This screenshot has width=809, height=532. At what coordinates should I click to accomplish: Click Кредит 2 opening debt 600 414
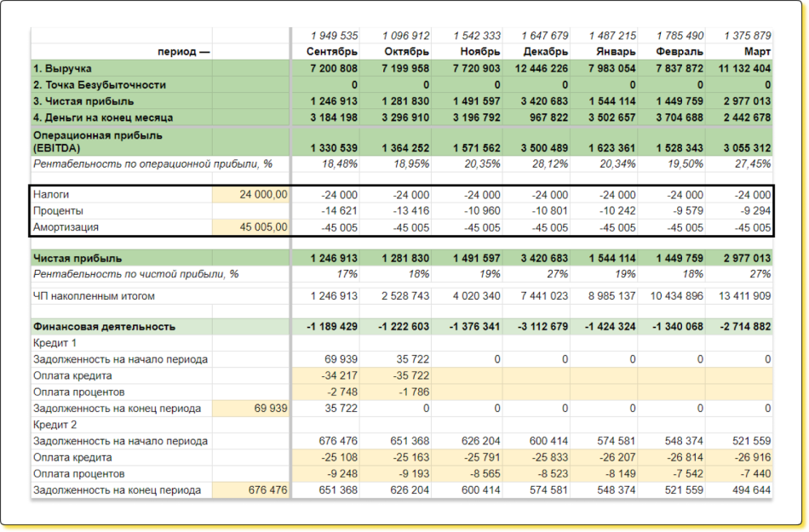[548, 441]
